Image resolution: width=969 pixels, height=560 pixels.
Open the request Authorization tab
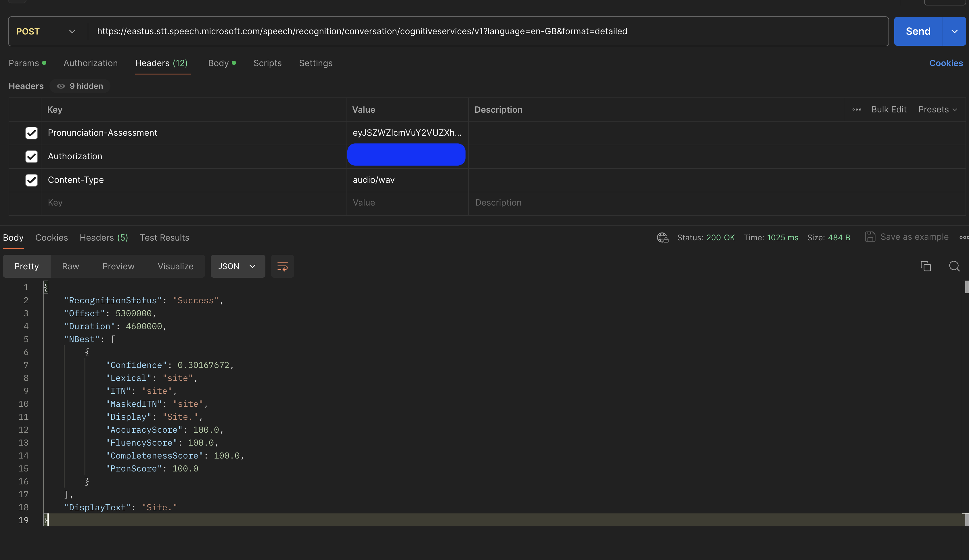coord(90,63)
